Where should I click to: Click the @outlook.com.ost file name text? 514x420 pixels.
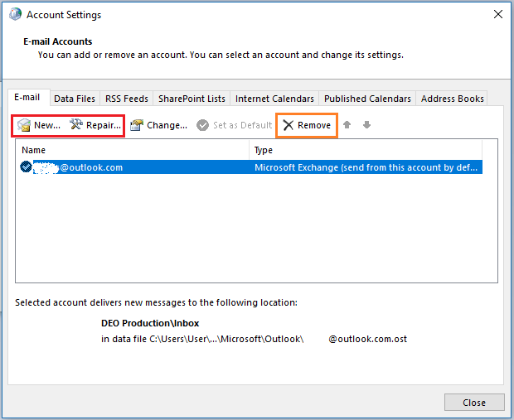point(368,339)
